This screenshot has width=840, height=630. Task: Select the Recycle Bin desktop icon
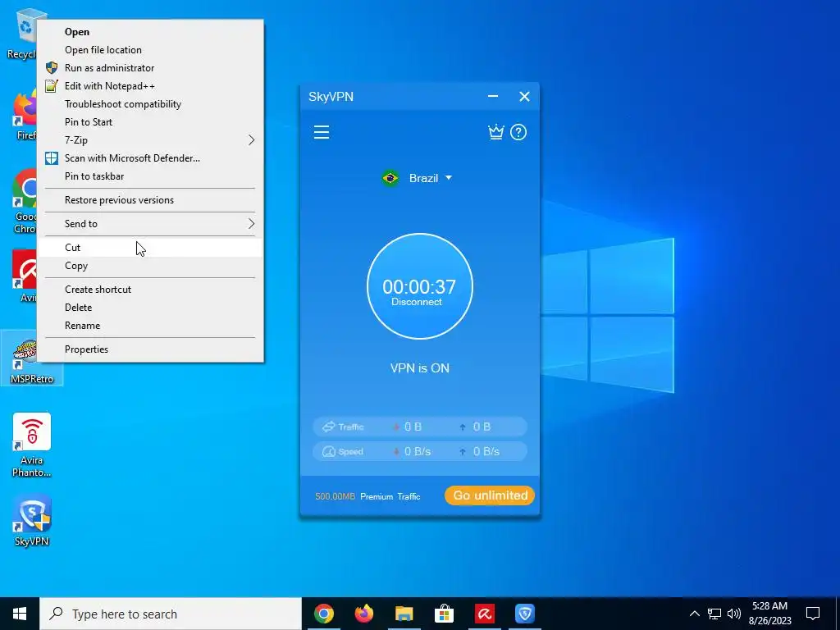(21, 33)
